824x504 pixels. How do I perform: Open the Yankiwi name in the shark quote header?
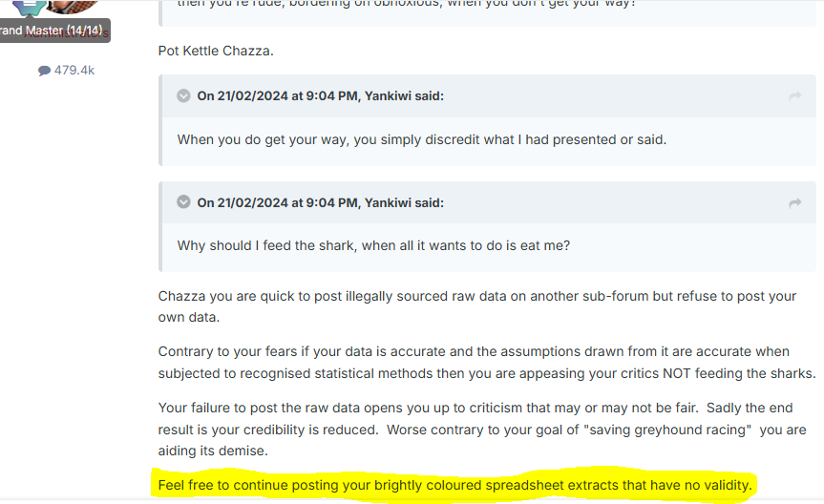[x=388, y=203]
